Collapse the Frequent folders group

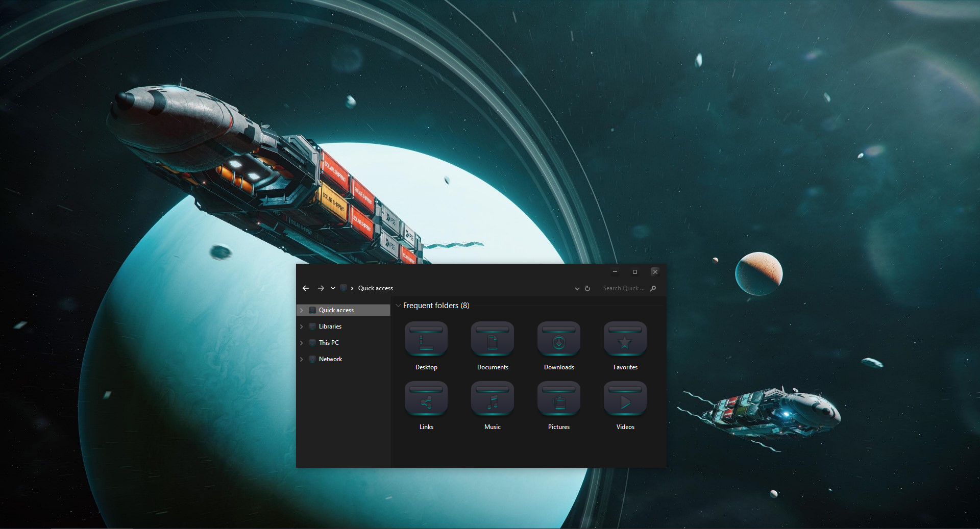(398, 306)
